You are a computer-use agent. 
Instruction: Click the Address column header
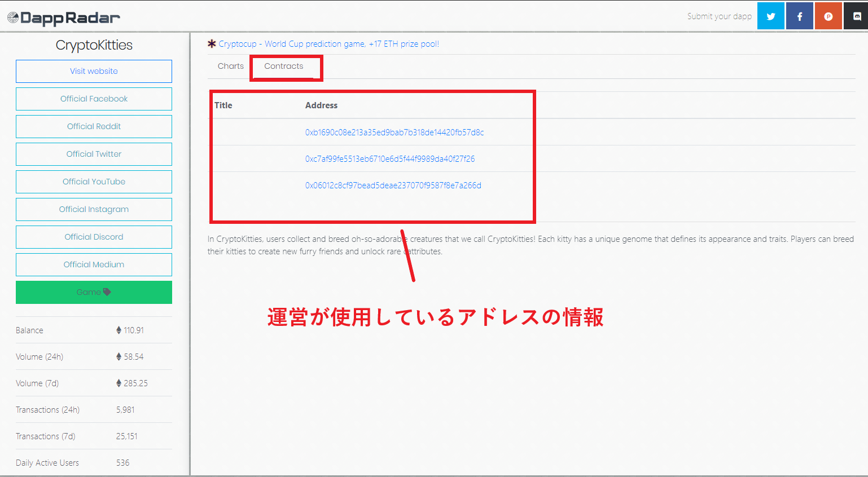(x=321, y=105)
